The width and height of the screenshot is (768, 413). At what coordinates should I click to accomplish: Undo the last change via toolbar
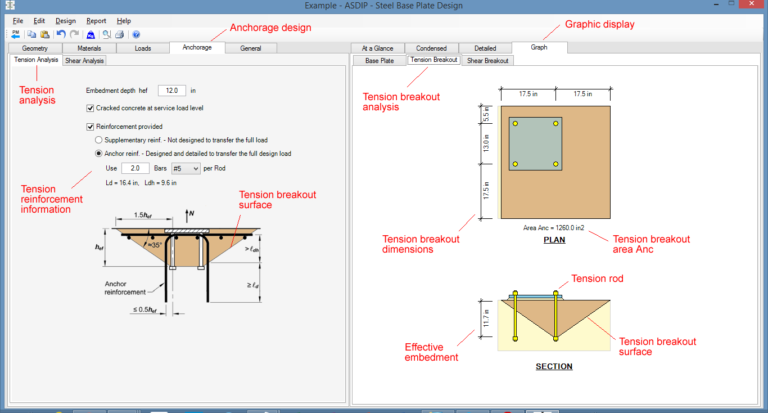pos(61,34)
